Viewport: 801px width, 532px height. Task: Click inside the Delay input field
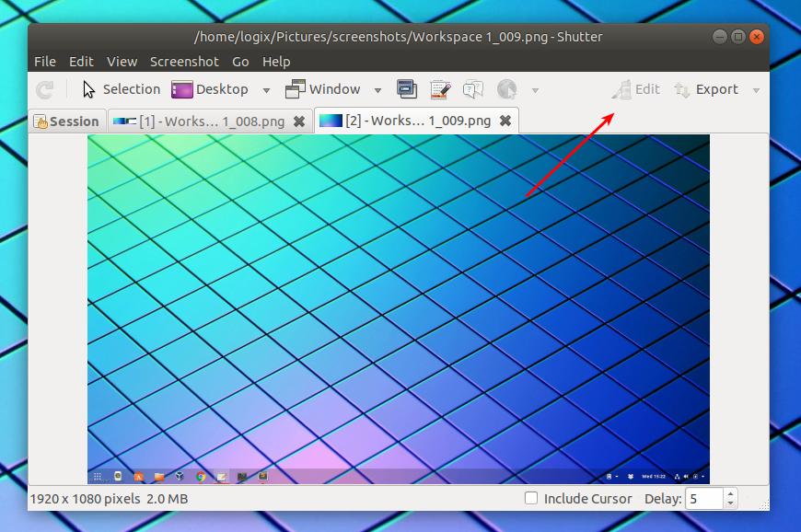tap(704, 498)
